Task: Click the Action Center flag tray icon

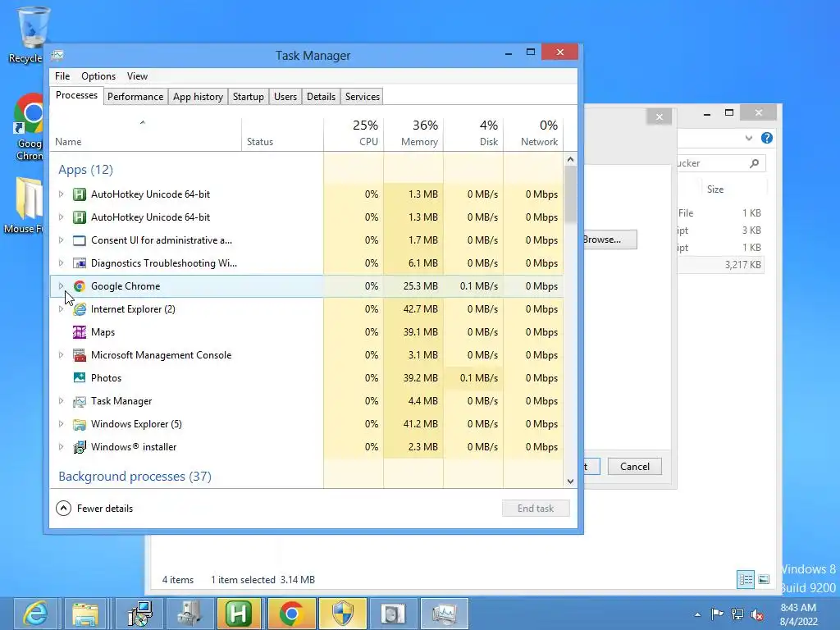Action: coord(717,614)
